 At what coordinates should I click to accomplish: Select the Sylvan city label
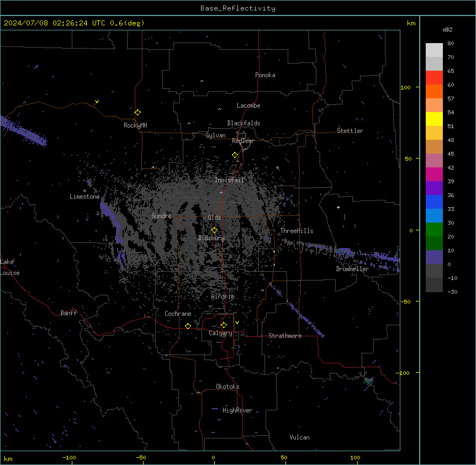[x=215, y=135]
